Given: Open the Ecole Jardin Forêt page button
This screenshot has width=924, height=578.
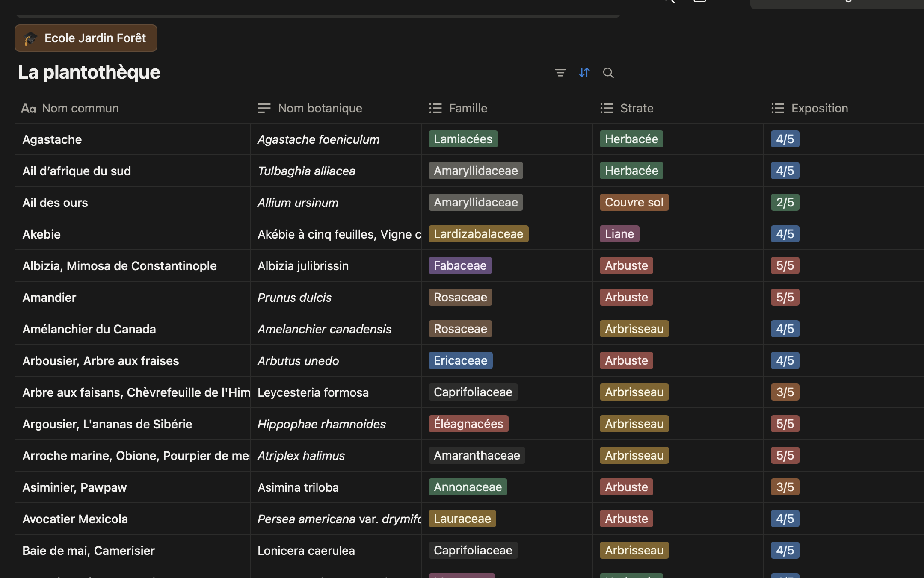Looking at the screenshot, I should click(x=95, y=38).
